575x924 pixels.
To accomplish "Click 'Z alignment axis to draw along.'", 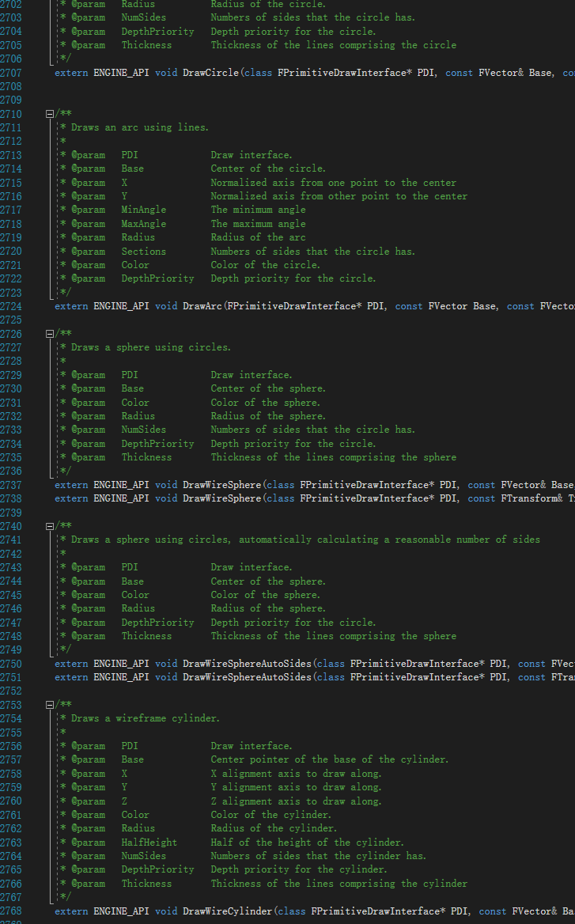I will point(297,801).
